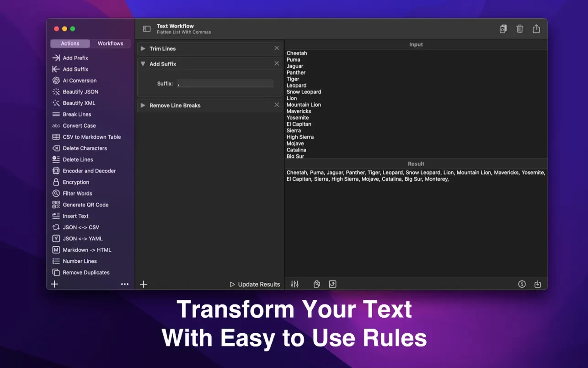The image size is (588, 368).
Task: Switch to the Workflows tab
Action: pyautogui.click(x=110, y=43)
